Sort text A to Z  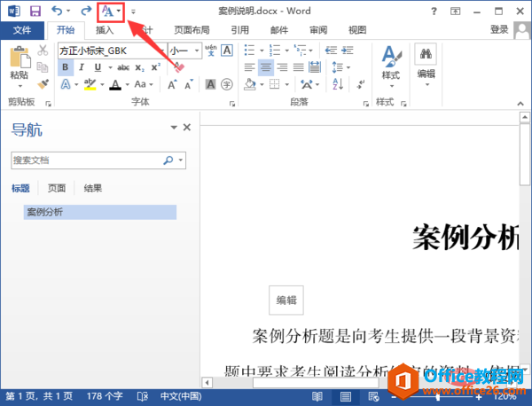(x=338, y=84)
